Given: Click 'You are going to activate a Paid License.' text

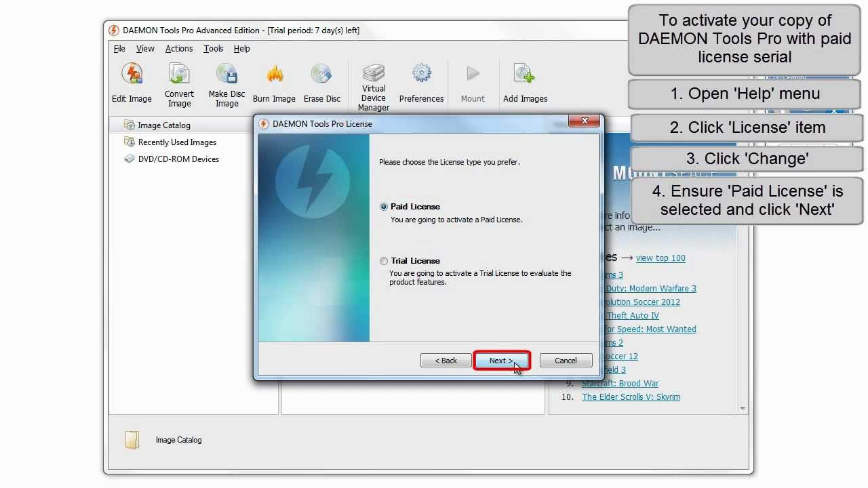Looking at the screenshot, I should (456, 220).
